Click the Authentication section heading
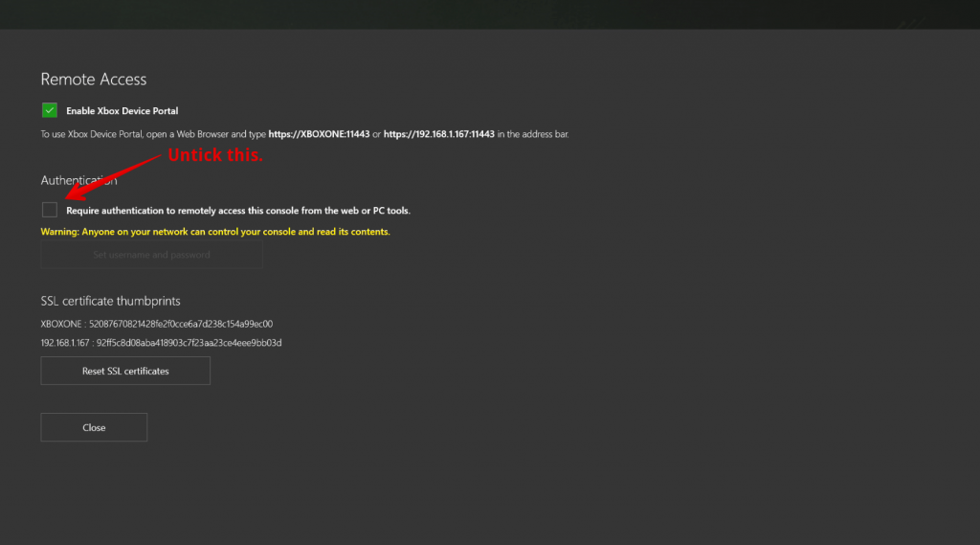Image resolution: width=980 pixels, height=545 pixels. (78, 180)
